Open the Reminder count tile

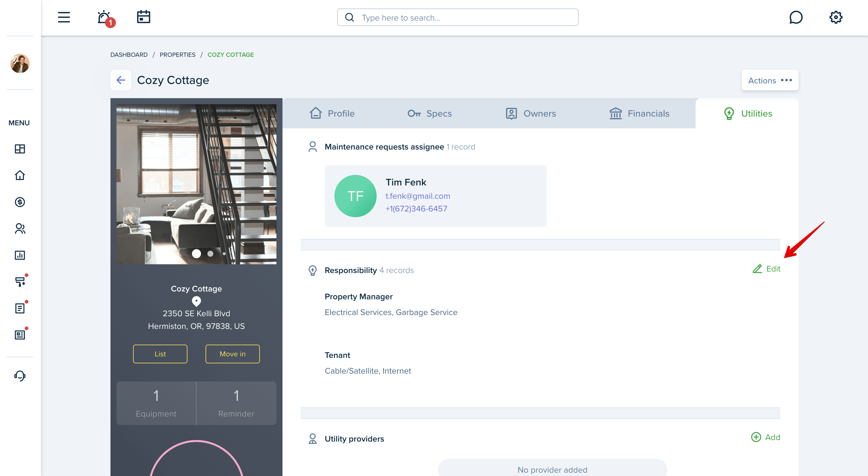(237, 403)
